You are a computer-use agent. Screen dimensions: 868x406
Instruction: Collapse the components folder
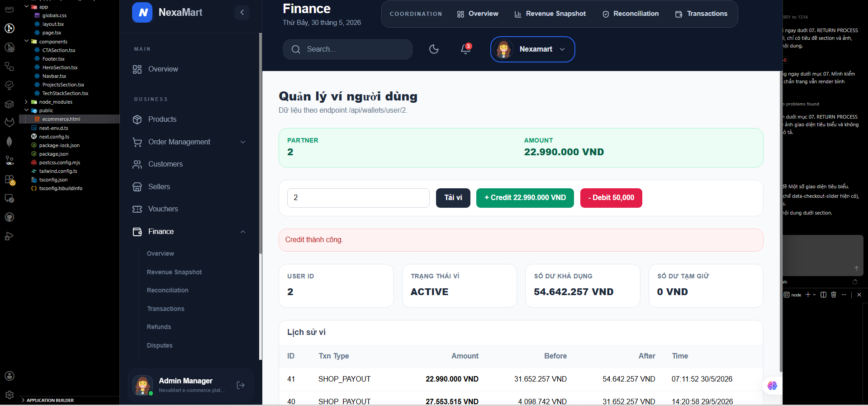[27, 41]
